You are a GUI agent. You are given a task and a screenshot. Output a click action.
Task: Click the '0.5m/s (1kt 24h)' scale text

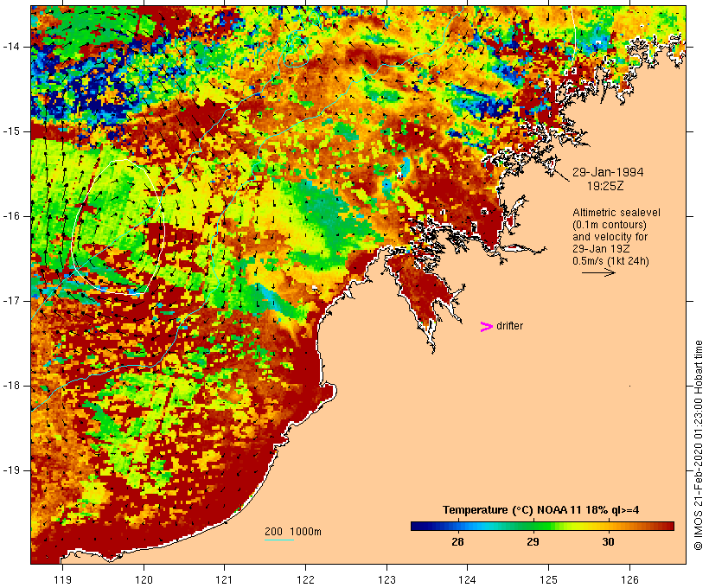click(x=610, y=261)
